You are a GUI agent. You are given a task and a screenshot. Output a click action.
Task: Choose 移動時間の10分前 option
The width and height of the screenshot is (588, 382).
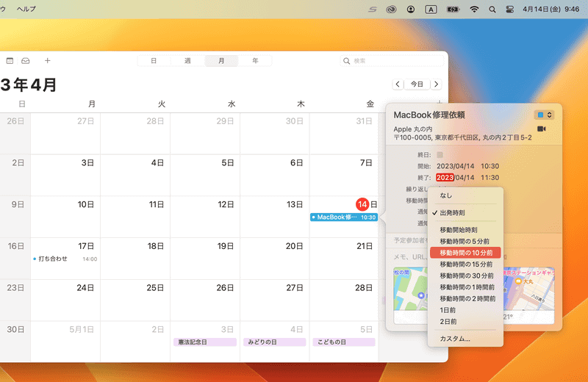pos(465,253)
